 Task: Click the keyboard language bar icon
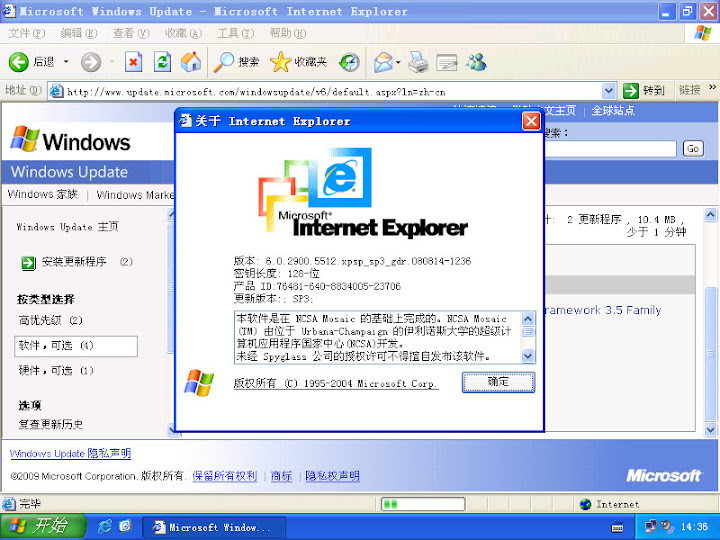[618, 527]
